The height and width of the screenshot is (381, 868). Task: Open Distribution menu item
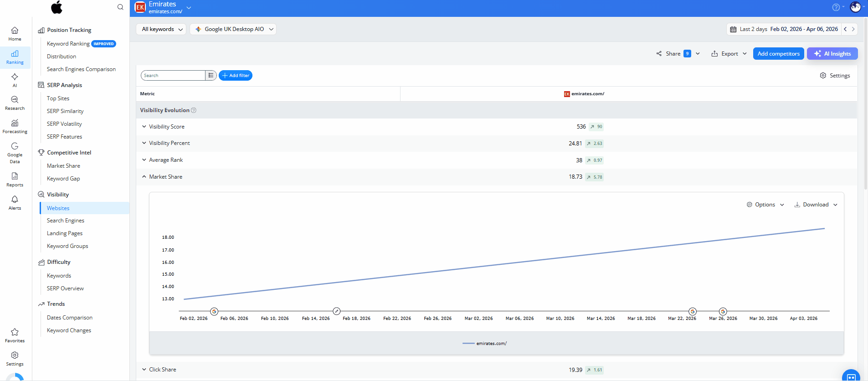(62, 57)
